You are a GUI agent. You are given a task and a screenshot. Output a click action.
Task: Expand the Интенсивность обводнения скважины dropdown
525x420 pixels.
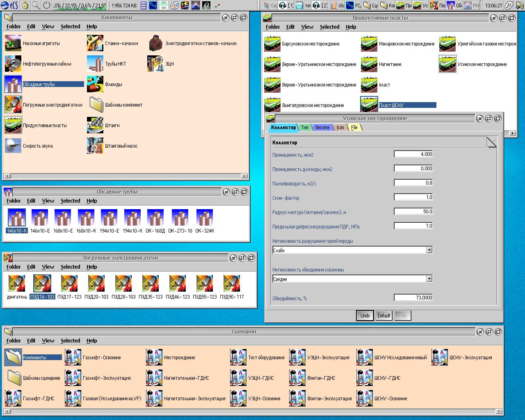pos(429,279)
